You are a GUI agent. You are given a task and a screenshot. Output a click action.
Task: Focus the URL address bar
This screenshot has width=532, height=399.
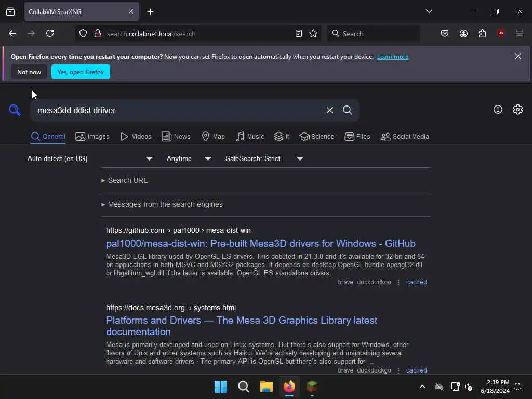point(197,34)
